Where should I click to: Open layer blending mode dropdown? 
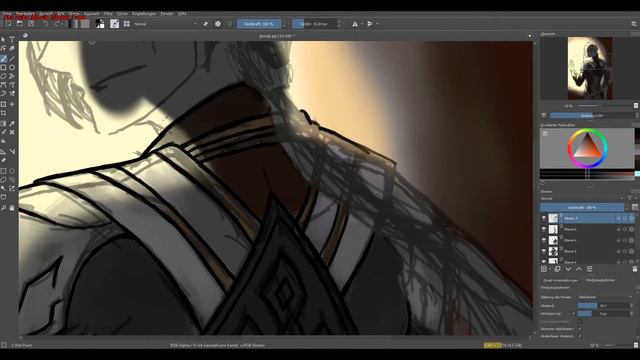[582, 199]
